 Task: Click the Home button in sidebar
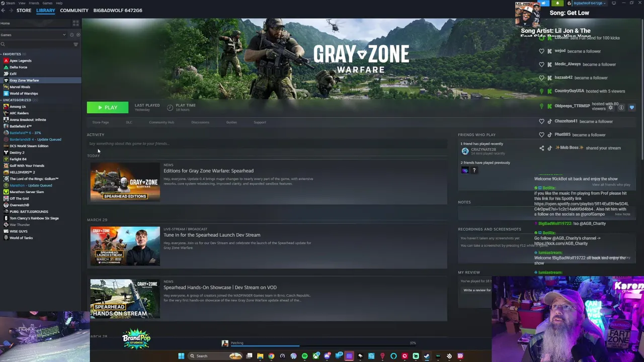pos(35,23)
